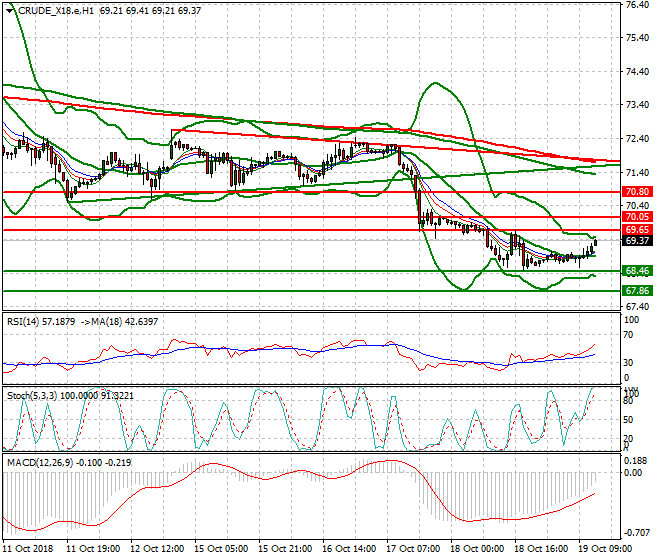
Task: Click the 74.40 price scale value
Action: [637, 72]
